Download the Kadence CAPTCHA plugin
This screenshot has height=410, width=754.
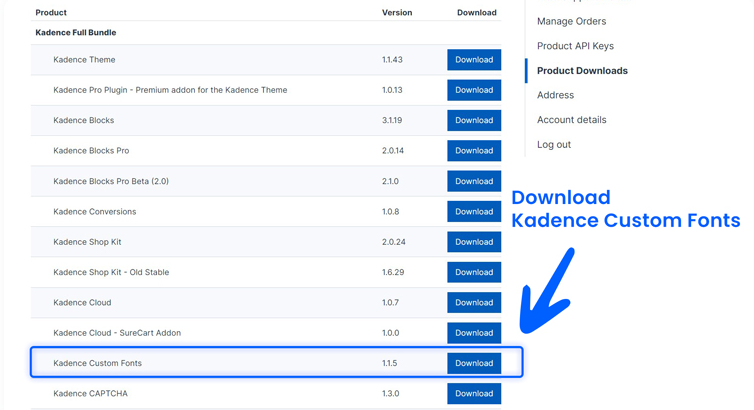pyautogui.click(x=473, y=393)
